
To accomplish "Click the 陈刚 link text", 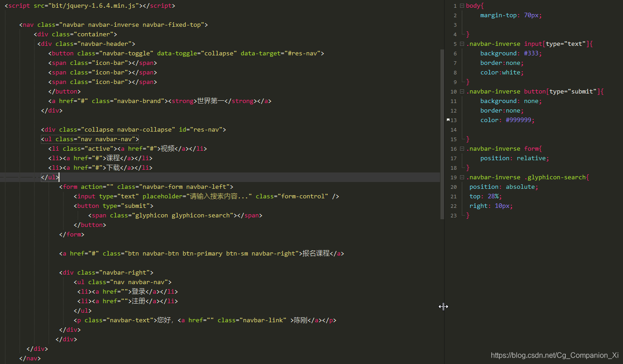I will (301, 320).
